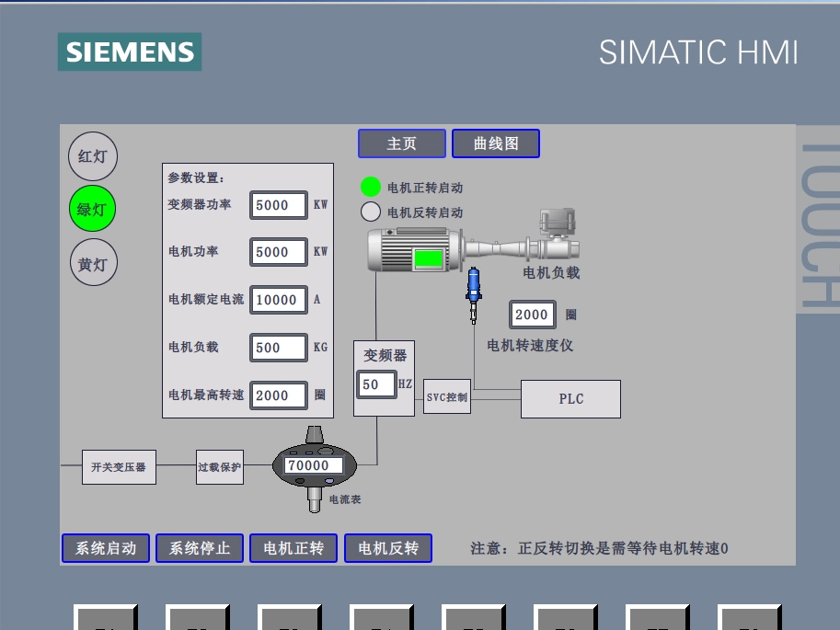Viewport: 840px width, 630px height.
Task: Click the 电机转速度仪 label
Action: (x=530, y=345)
